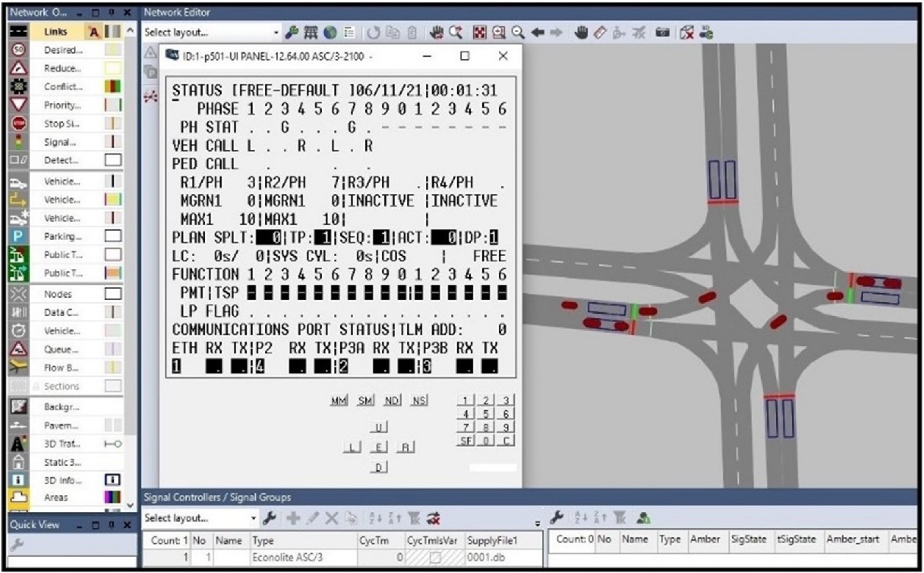The image size is (924, 573).
Task: Click the Signal Heads traffic light icon
Action: pyautogui.click(x=18, y=142)
